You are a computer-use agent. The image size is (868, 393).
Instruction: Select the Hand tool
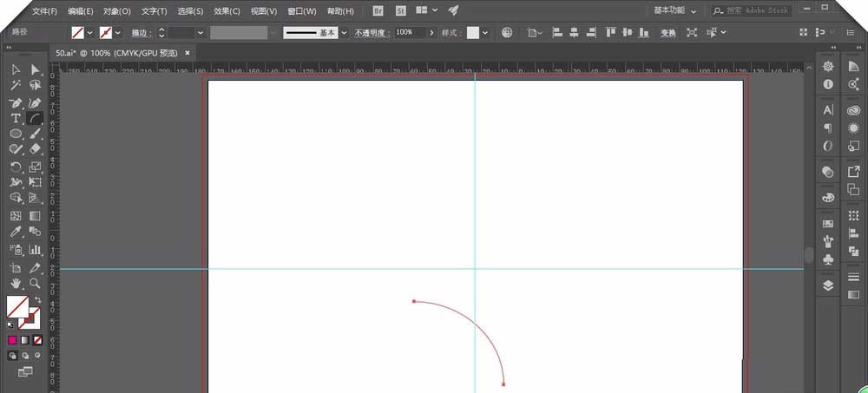point(16,284)
